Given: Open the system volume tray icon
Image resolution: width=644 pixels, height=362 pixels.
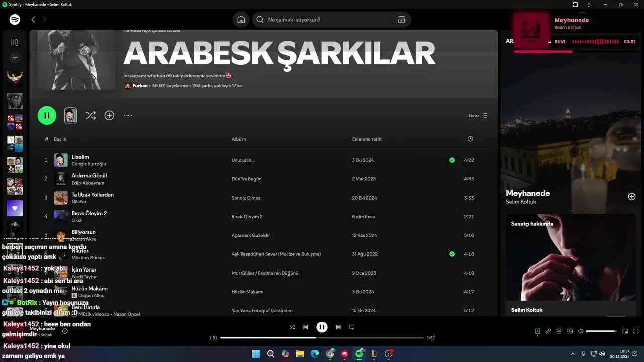Looking at the screenshot, I should point(602,354).
